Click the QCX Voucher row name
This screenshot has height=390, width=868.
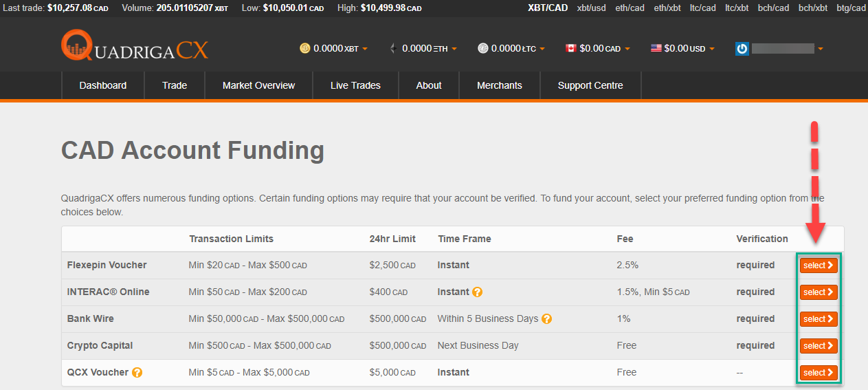coord(98,372)
